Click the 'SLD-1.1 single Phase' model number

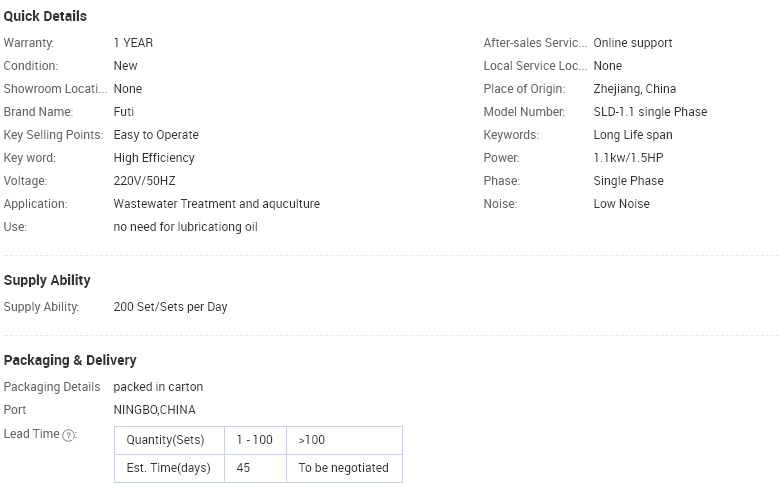click(650, 112)
